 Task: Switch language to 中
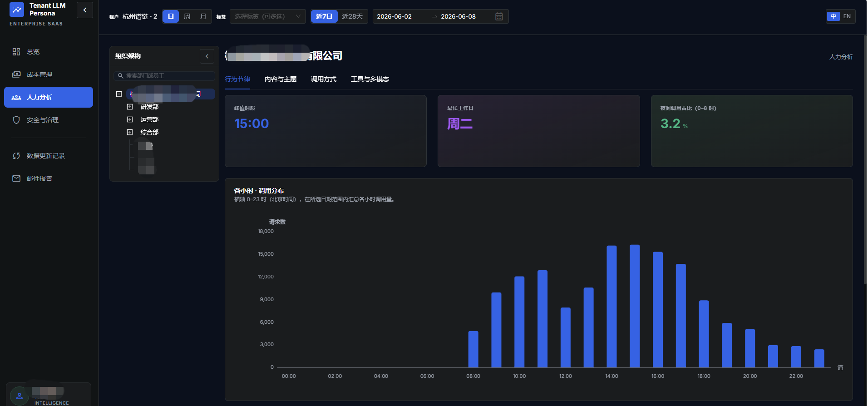pos(833,16)
